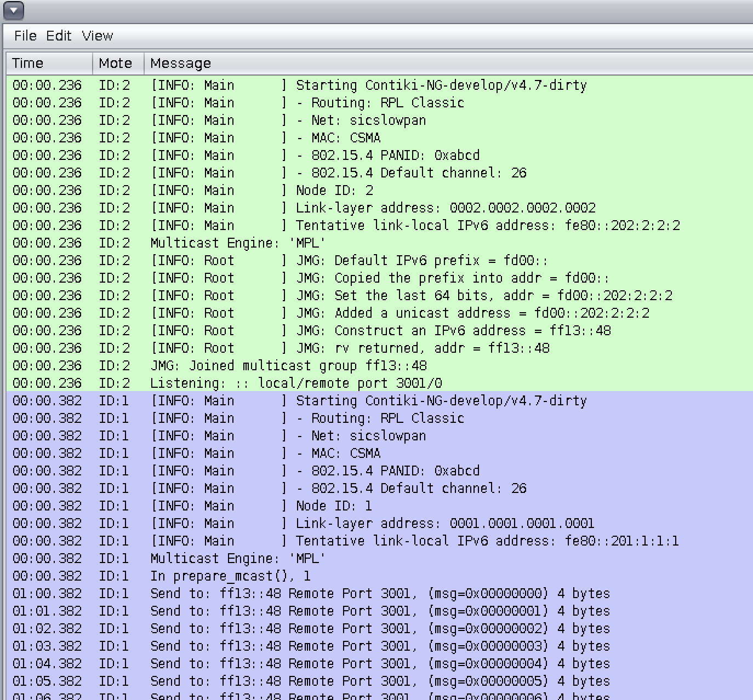Image resolution: width=753 pixels, height=700 pixels.
Task: Open the File menu
Action: click(25, 36)
